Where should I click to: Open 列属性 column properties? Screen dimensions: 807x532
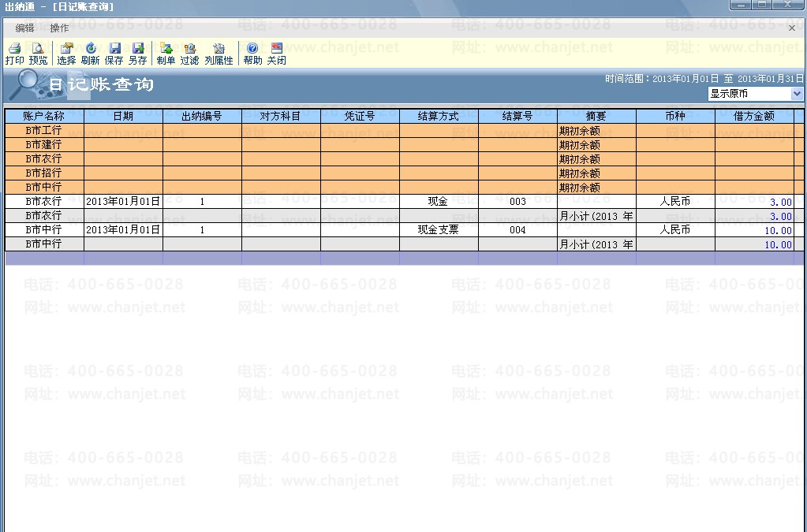[219, 54]
